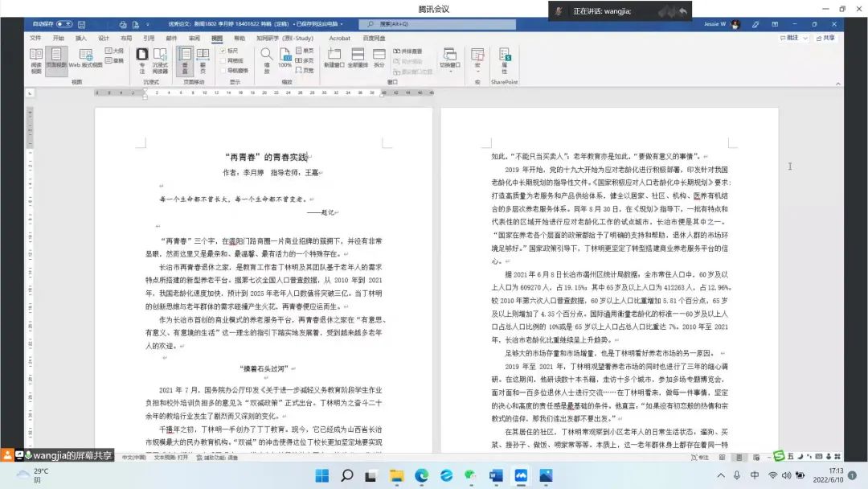Open the Insert (插入) ribbon tab

(81, 38)
